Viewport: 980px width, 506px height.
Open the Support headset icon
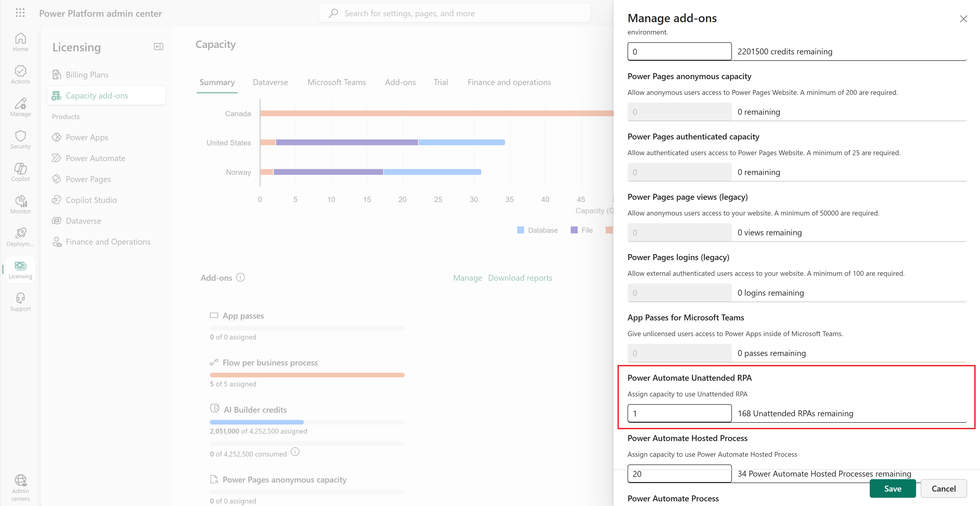[20, 302]
